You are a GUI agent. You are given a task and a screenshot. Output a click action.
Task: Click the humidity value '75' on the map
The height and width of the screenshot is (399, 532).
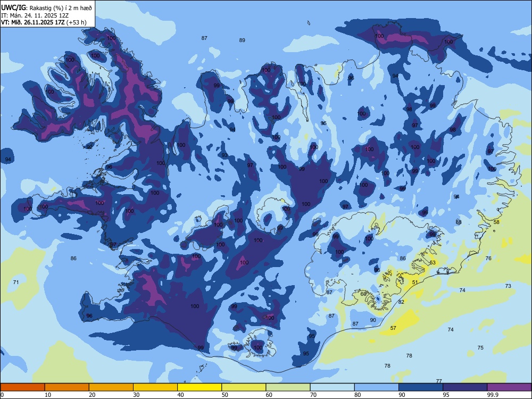point(480,348)
